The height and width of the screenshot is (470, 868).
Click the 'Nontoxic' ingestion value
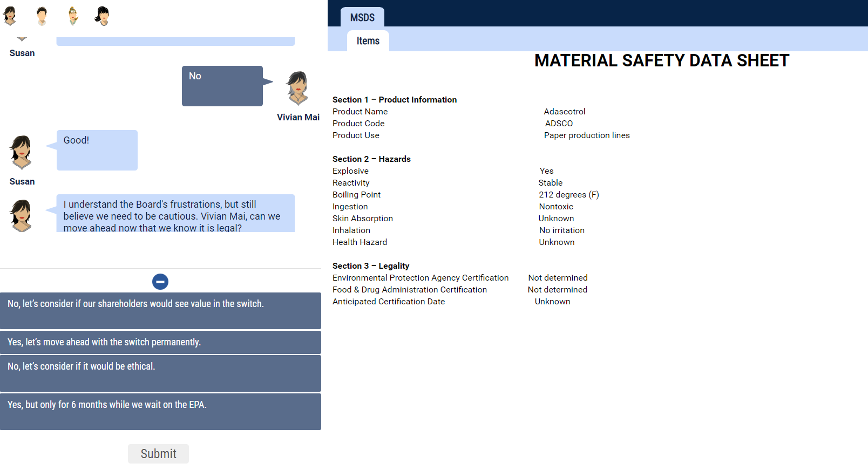(556, 207)
